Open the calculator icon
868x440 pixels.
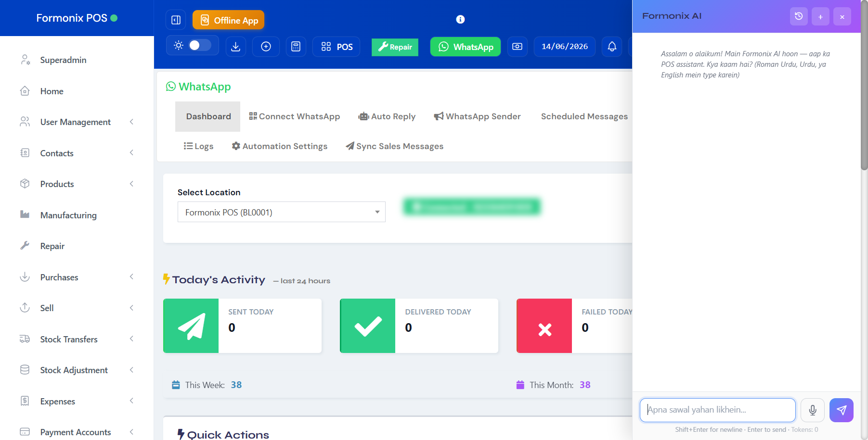point(296,47)
